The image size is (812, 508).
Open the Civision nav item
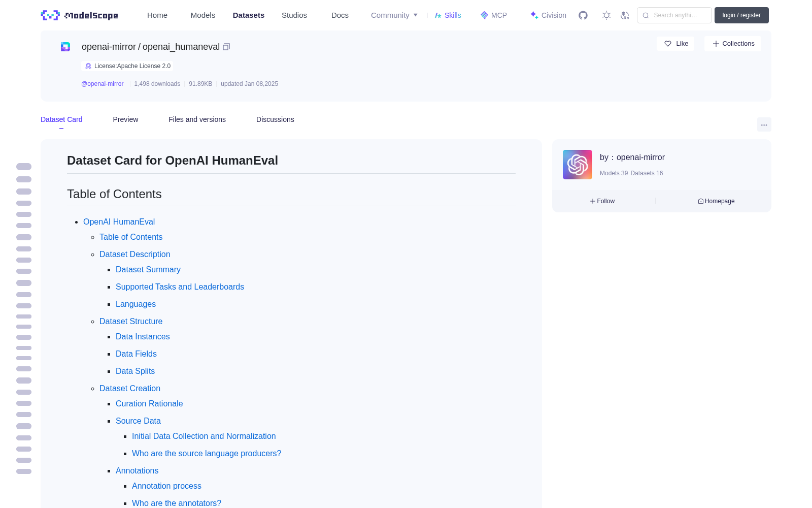click(548, 15)
